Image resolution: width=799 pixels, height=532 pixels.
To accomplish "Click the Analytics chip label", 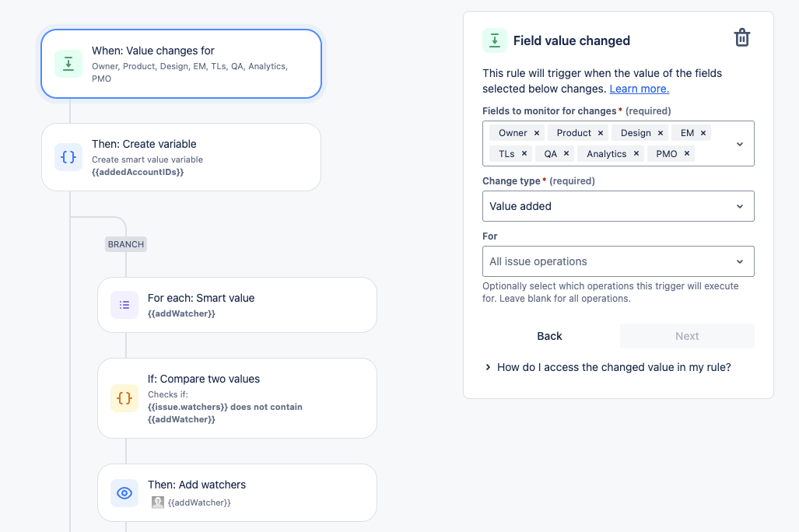I will 606,154.
